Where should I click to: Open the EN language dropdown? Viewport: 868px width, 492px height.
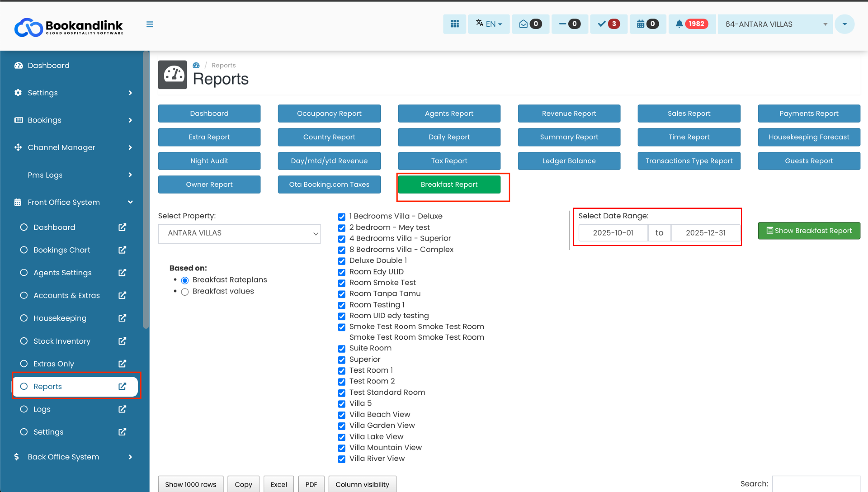(x=489, y=24)
